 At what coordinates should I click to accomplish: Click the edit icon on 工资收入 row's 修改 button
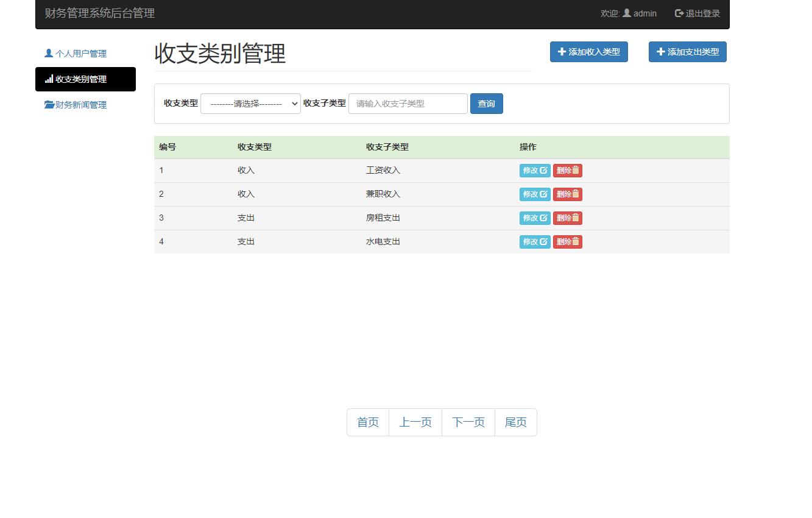pos(544,170)
